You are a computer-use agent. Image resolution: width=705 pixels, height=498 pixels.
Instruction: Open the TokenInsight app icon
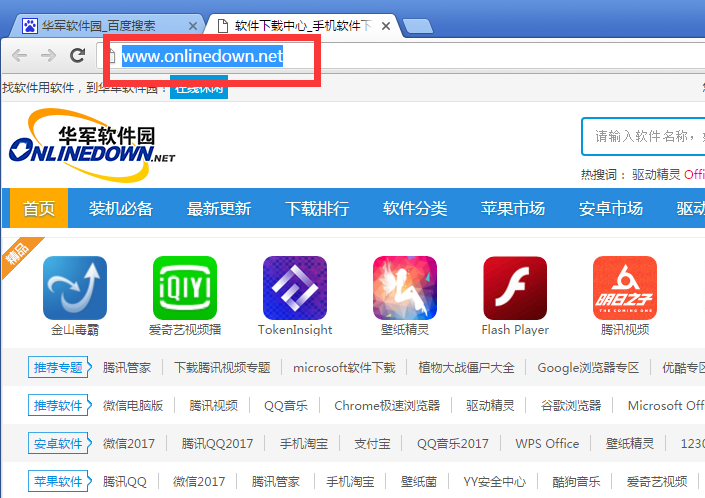click(295, 288)
